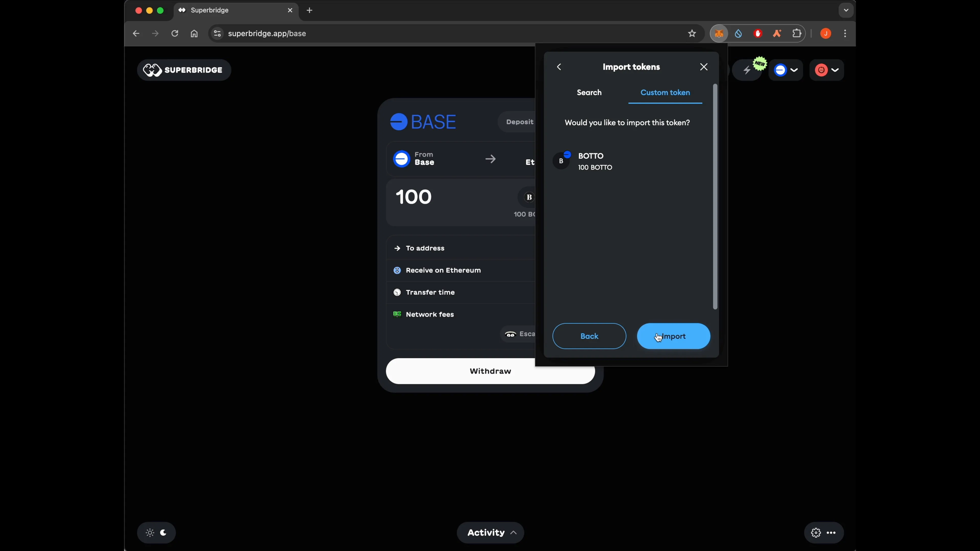Switch to dark theme moon icon
980x551 pixels.
point(164,533)
